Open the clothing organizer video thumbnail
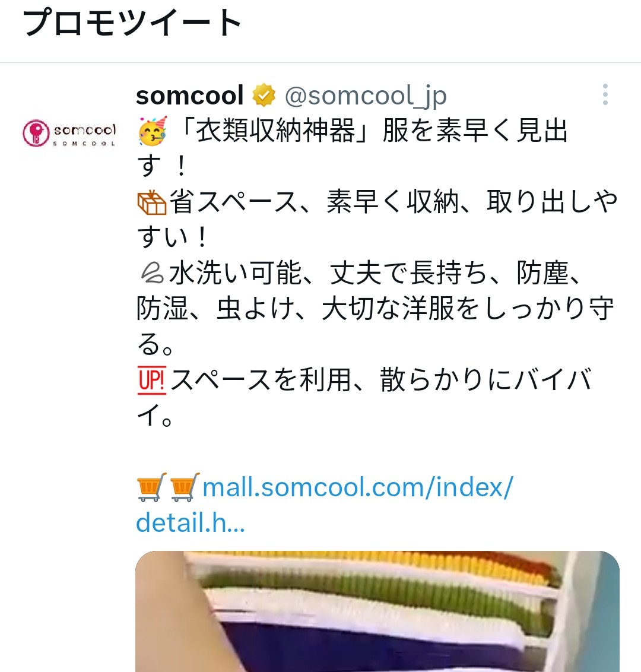The width and height of the screenshot is (641, 672). 377,611
